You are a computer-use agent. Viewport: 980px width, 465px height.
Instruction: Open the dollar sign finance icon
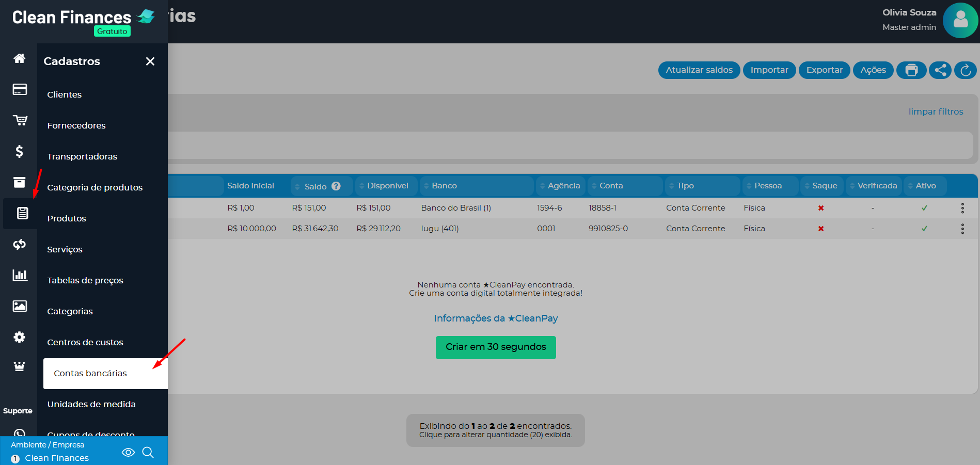click(x=19, y=151)
